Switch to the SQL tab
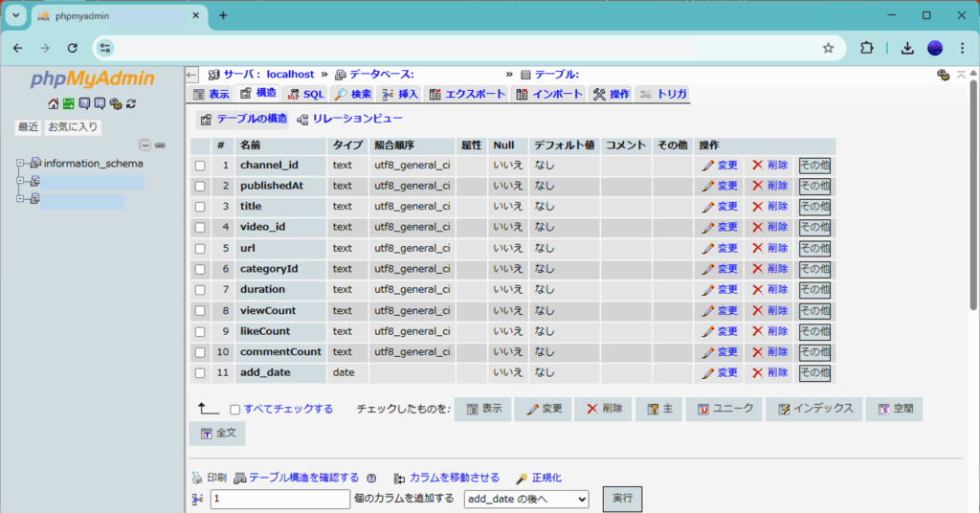This screenshot has width=980, height=513. [x=306, y=94]
